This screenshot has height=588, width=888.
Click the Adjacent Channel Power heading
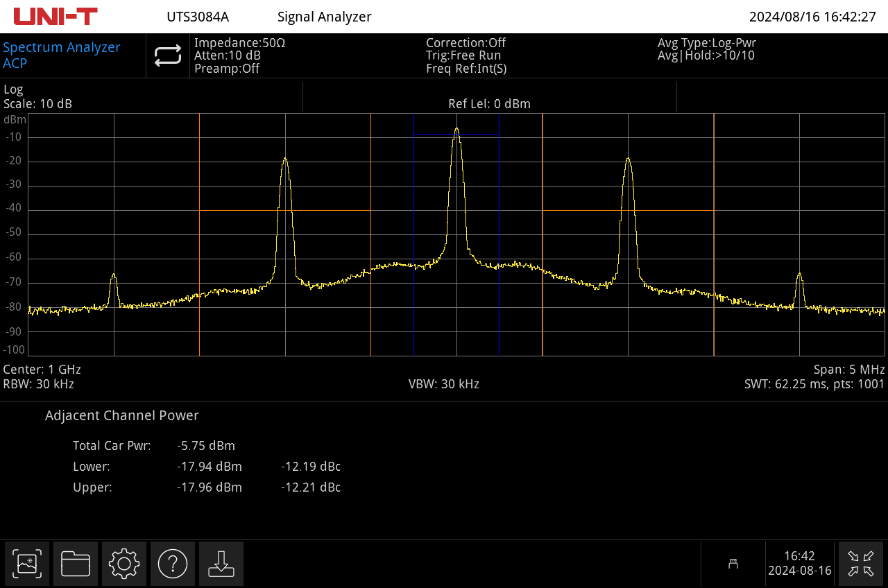122,416
